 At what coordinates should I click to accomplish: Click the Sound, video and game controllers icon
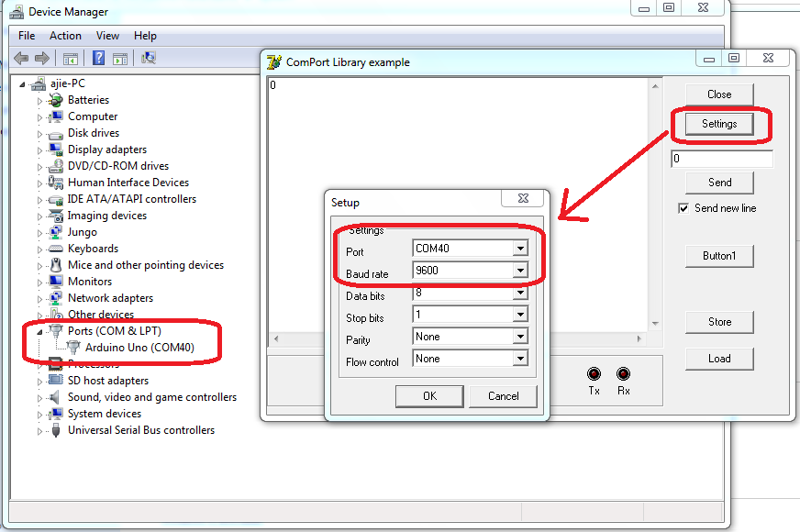pyautogui.click(x=55, y=397)
